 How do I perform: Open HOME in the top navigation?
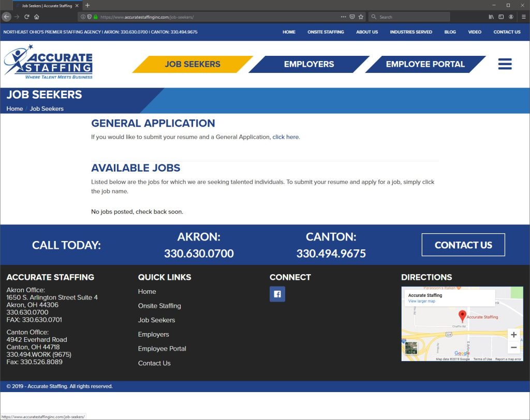[x=289, y=32]
